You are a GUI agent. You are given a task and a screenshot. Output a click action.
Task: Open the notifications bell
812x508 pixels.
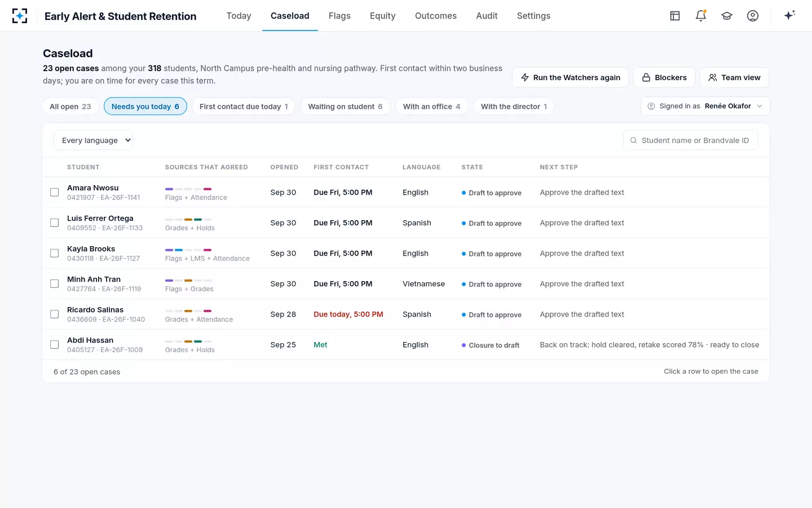pos(701,16)
